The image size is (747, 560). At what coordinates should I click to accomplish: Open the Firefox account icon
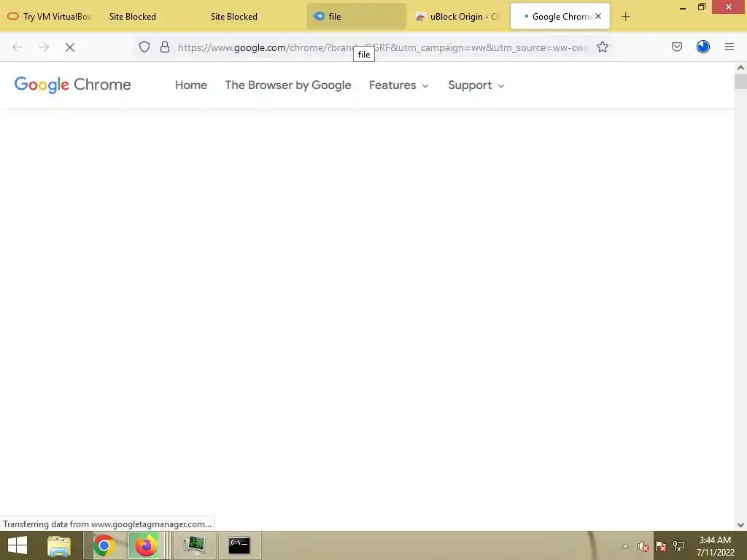703,47
